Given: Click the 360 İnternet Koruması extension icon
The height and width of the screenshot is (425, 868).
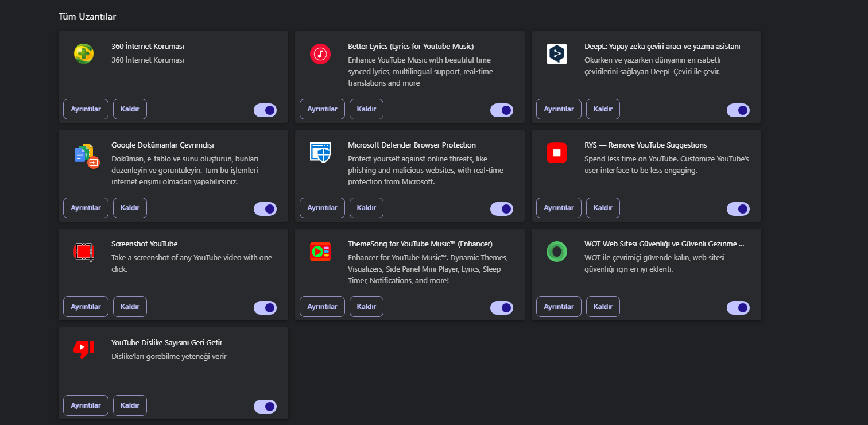Looking at the screenshot, I should click(x=84, y=54).
